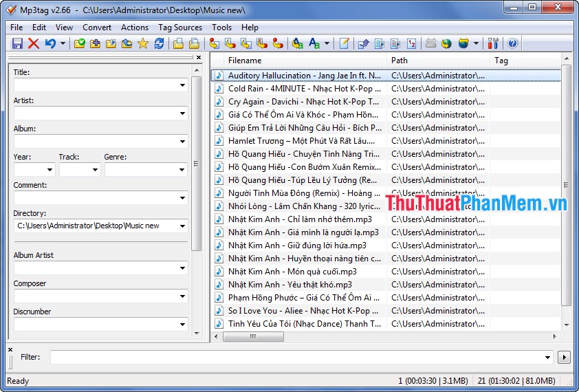Open the Undo history dropdown arrow

[63, 43]
